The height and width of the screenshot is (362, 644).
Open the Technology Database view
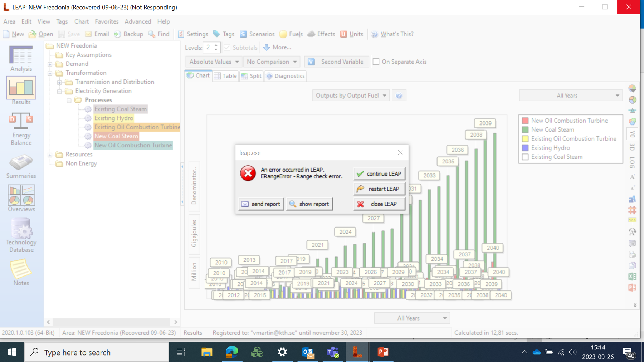pyautogui.click(x=21, y=235)
